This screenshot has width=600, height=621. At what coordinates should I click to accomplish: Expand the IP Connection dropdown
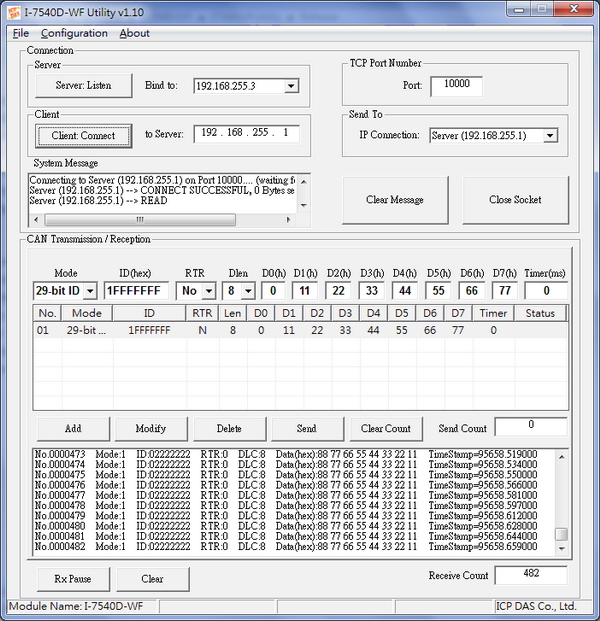pos(550,135)
